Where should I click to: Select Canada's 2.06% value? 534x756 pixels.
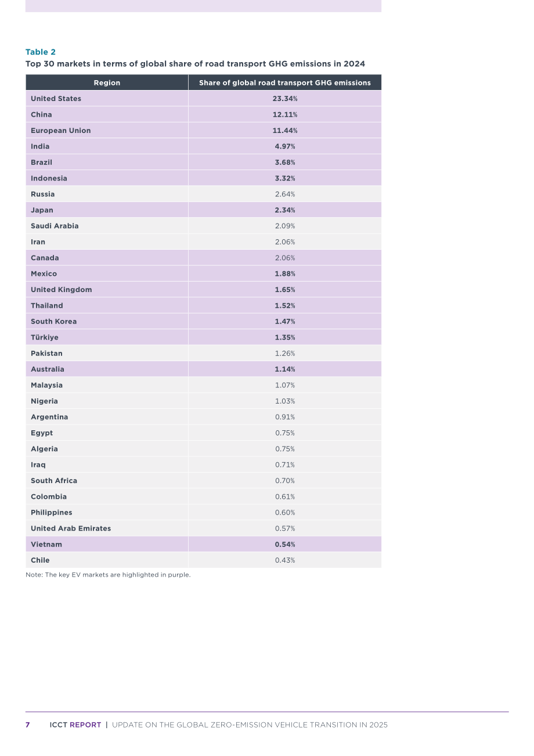(x=285, y=258)
